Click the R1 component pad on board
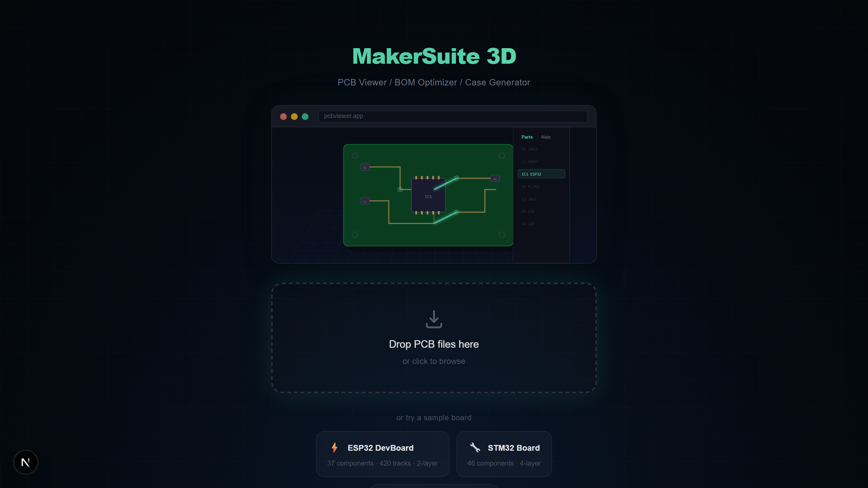 [x=365, y=167]
